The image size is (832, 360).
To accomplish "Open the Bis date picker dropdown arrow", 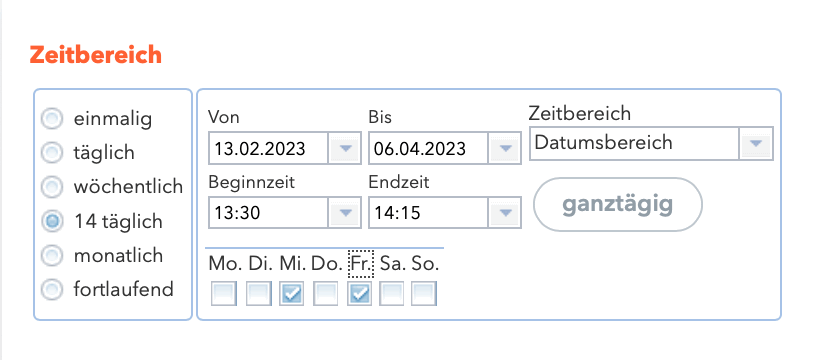I will tap(505, 148).
